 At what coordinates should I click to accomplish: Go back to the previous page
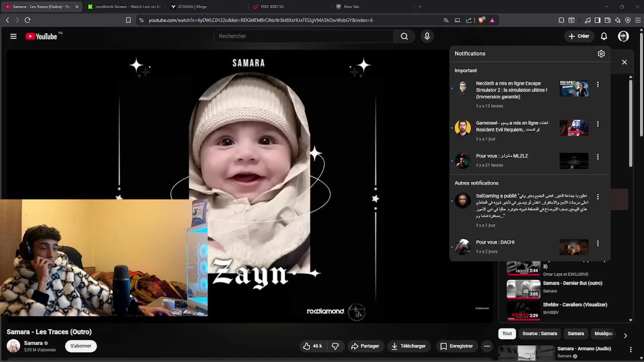(x=7, y=20)
